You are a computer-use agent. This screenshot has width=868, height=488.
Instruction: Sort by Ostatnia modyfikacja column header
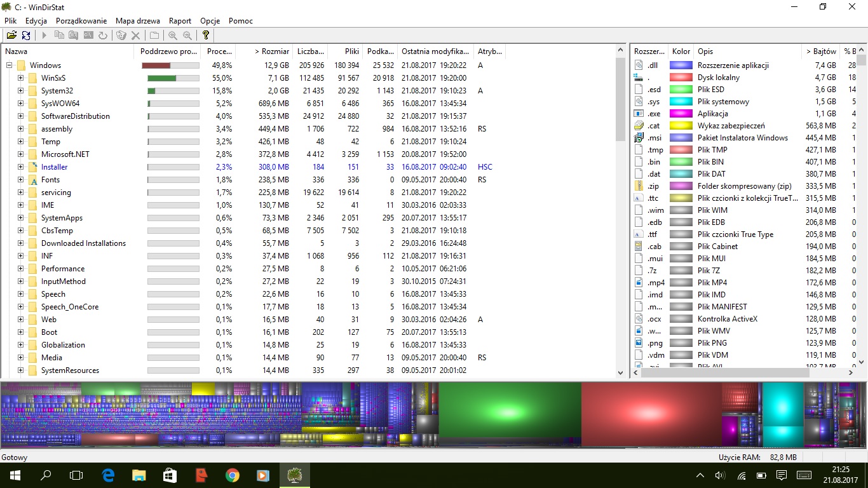pyautogui.click(x=436, y=51)
